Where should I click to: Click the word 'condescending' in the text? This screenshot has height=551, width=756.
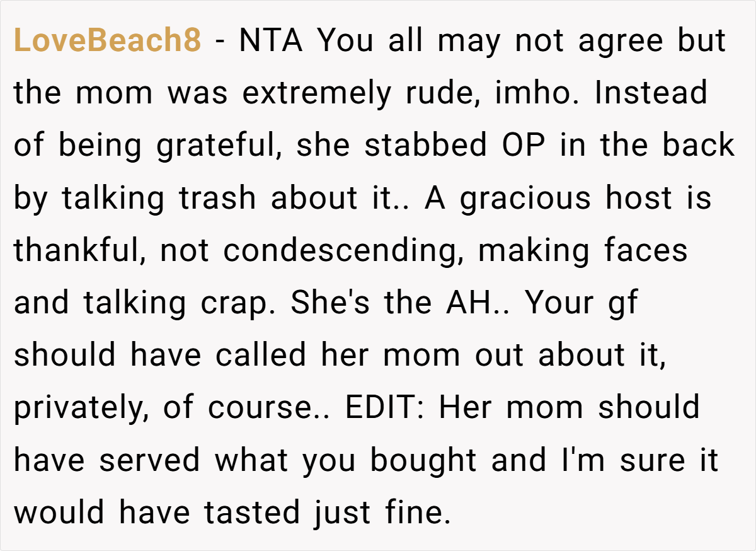[337, 251]
